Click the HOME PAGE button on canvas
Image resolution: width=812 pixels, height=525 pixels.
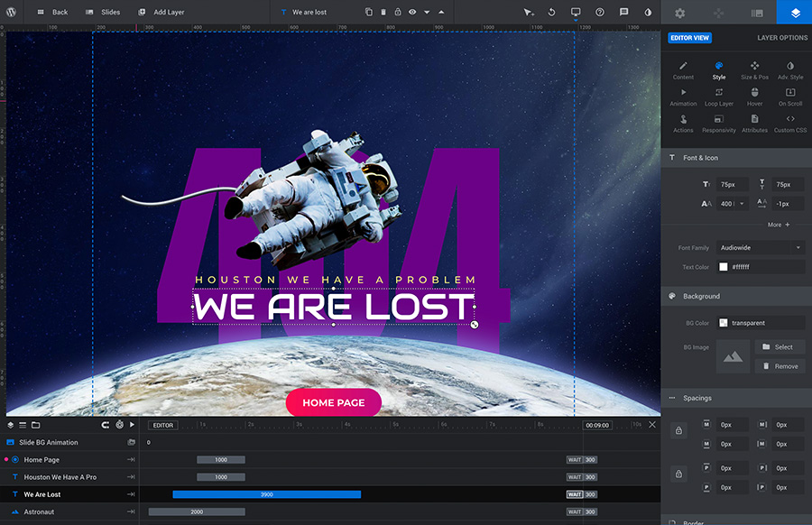coord(333,402)
